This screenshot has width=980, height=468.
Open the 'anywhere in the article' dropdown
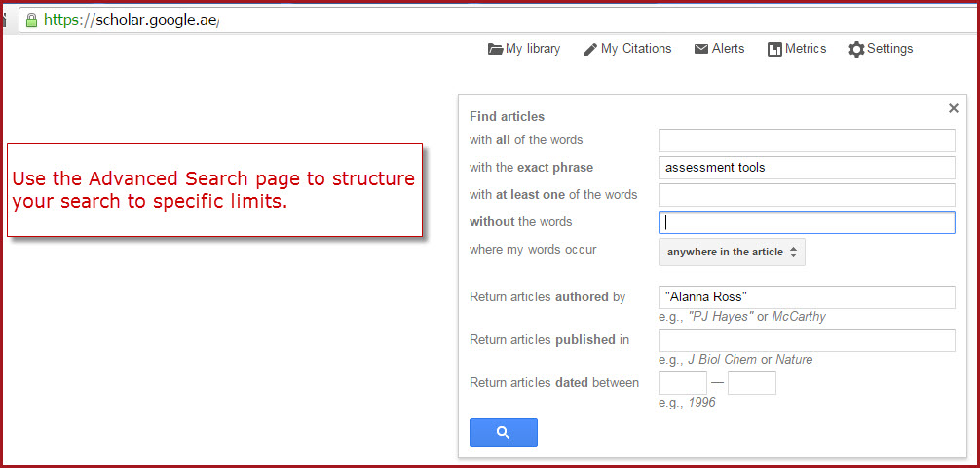732,253
